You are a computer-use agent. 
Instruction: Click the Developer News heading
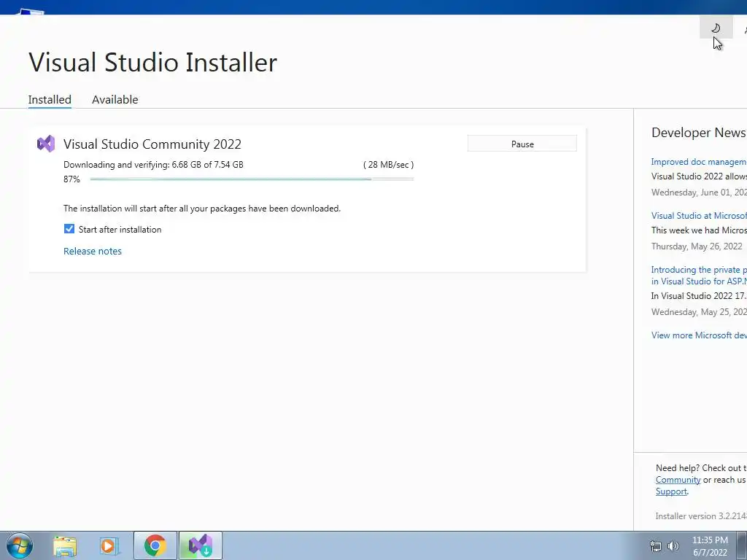coord(699,133)
